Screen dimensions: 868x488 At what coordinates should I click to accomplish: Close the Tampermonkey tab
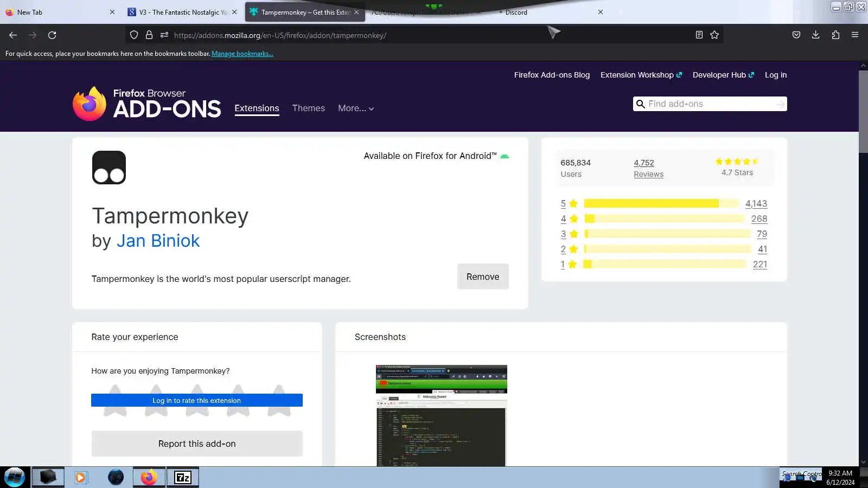point(356,12)
